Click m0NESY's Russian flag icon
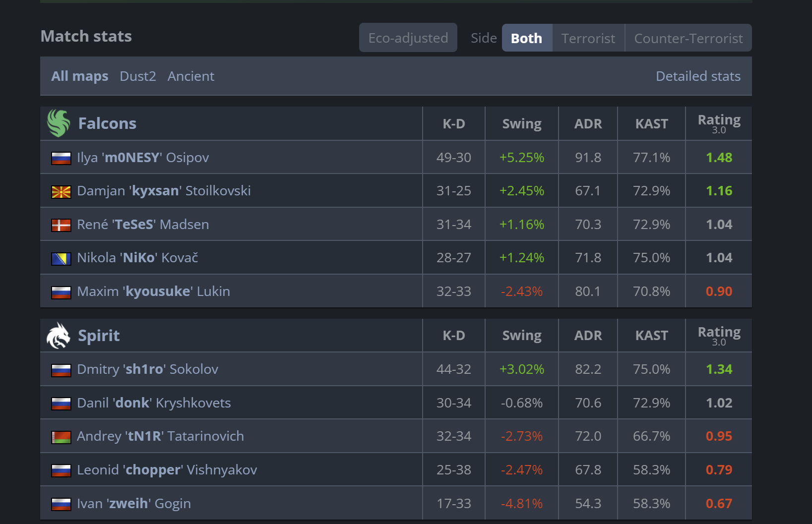 [61, 158]
